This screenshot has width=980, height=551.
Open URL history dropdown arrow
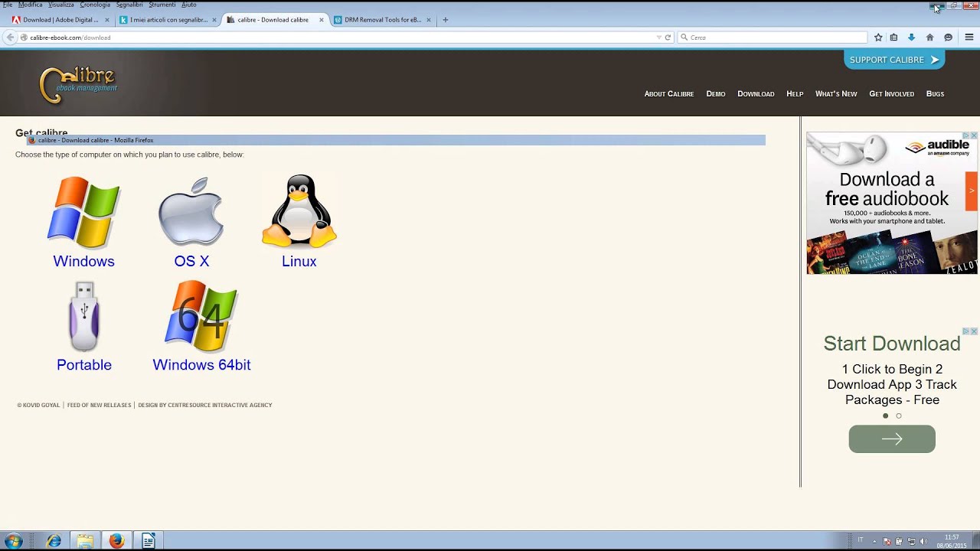pos(658,37)
